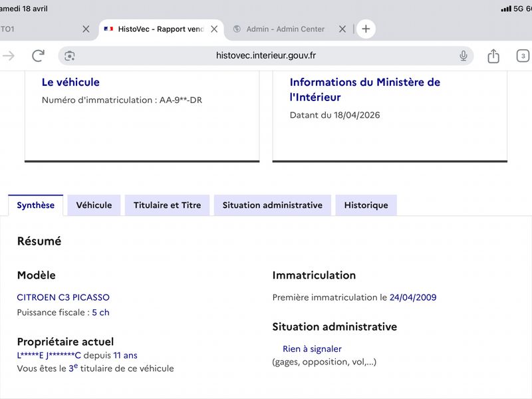Image resolution: width=532 pixels, height=399 pixels.
Task: Close the Admin Center tab
Action: click(342, 29)
